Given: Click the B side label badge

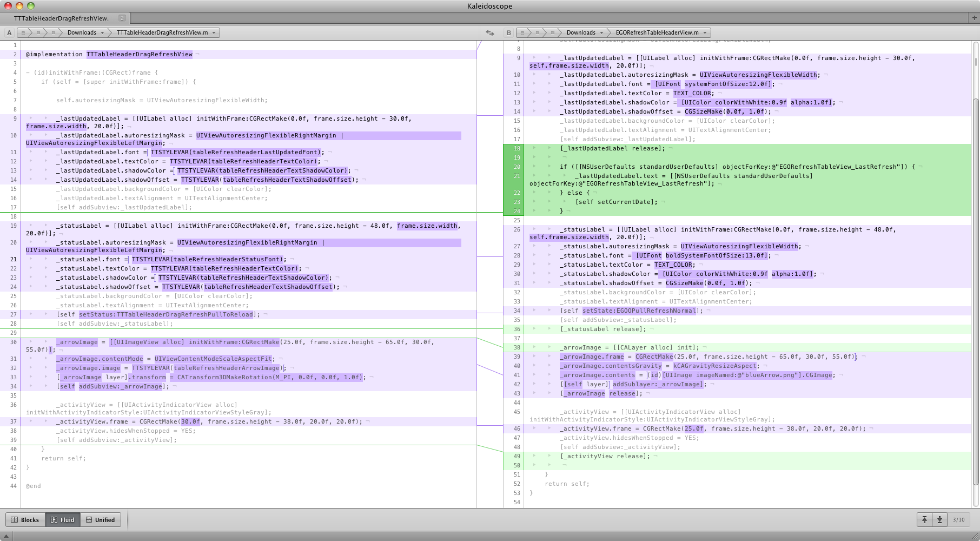Looking at the screenshot, I should 508,32.
